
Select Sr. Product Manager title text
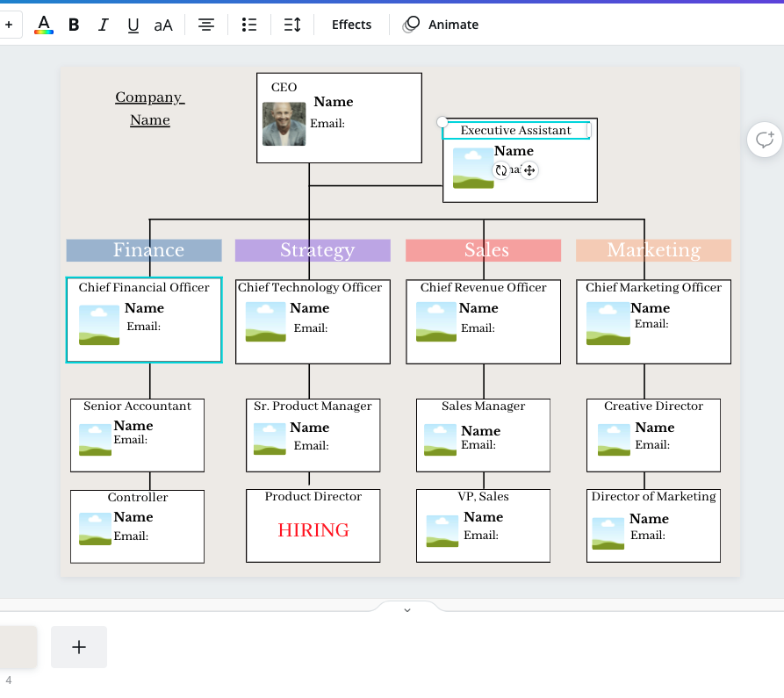coord(313,406)
